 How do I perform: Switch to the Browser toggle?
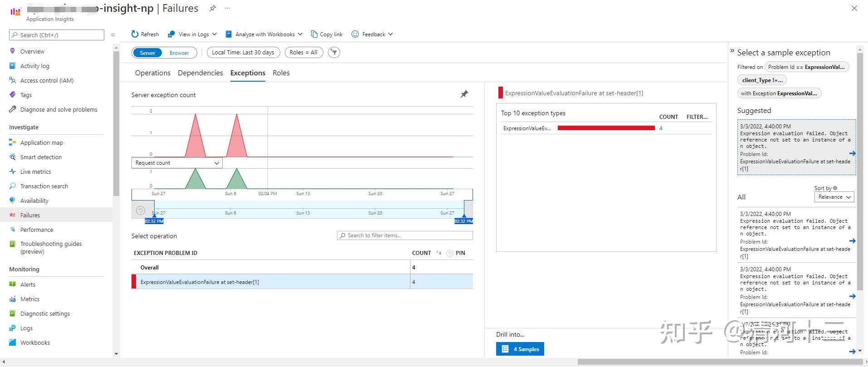click(x=179, y=53)
